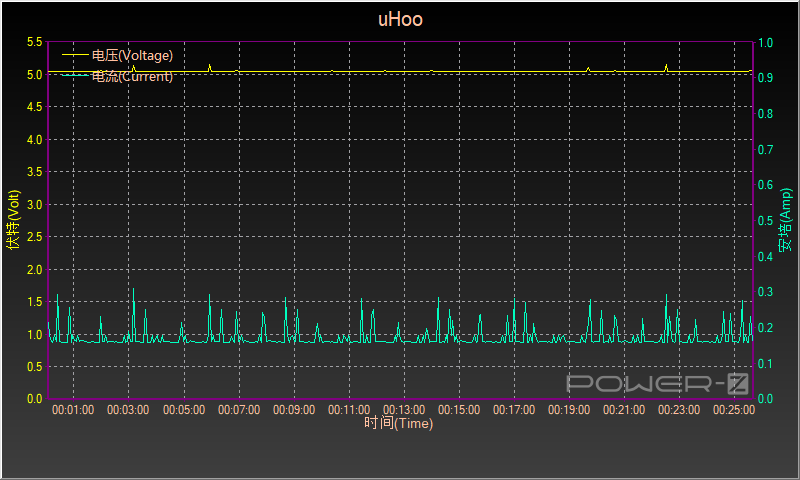Select the 电压(Voltage) legend entry
800x480 pixels.
pyautogui.click(x=117, y=55)
